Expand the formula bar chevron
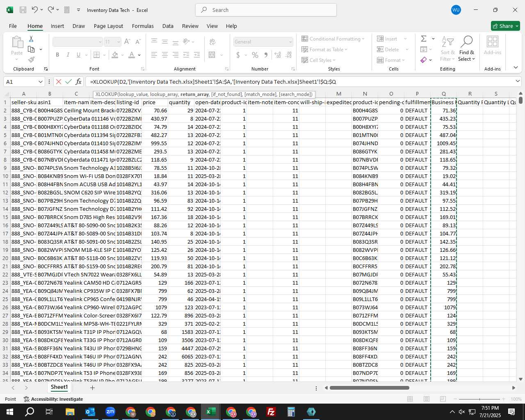The width and height of the screenshot is (525, 420). [x=518, y=82]
